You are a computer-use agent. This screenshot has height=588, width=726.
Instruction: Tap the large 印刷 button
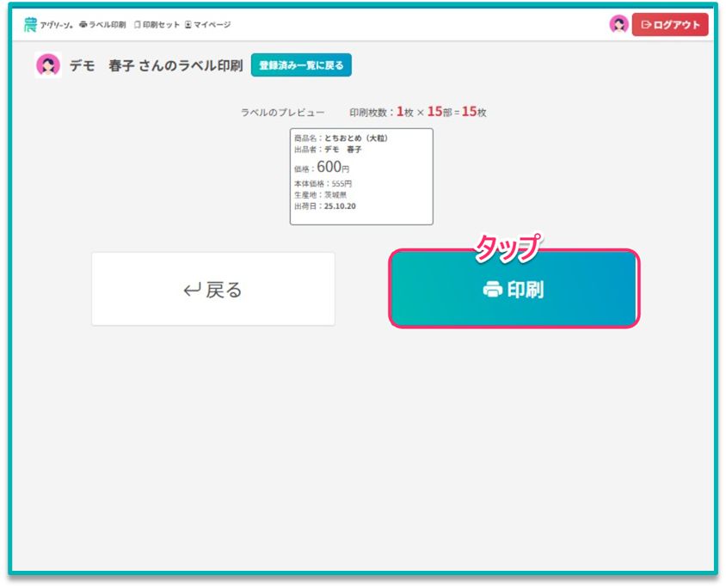[x=514, y=290]
